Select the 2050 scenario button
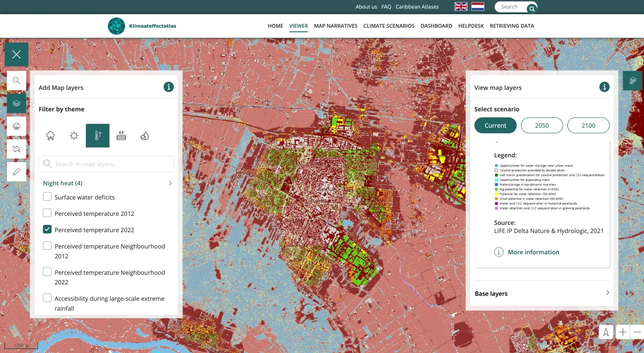This screenshot has width=644, height=353. [x=542, y=125]
